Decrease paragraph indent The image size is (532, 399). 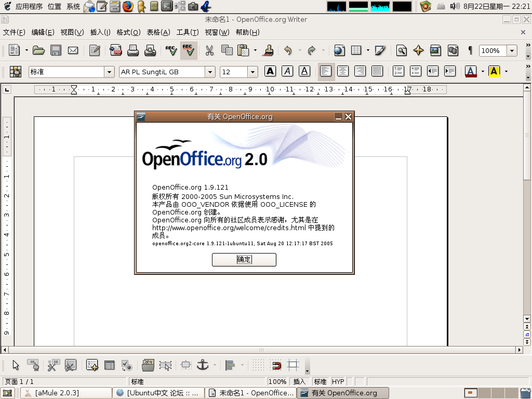433,71
